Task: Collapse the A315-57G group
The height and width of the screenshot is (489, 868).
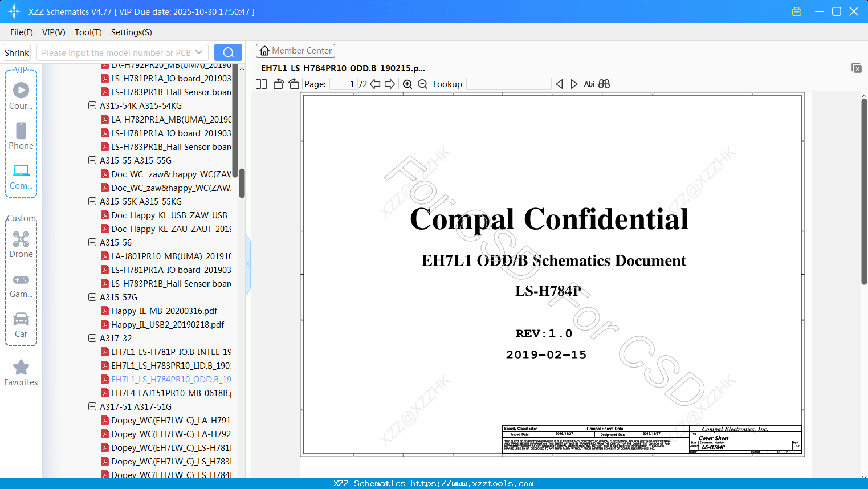Action: coord(92,297)
